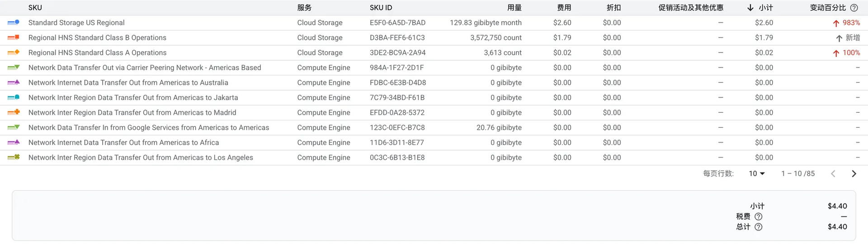Click the 折扣 column header
Screen dimensions: 868x245
pyautogui.click(x=613, y=8)
